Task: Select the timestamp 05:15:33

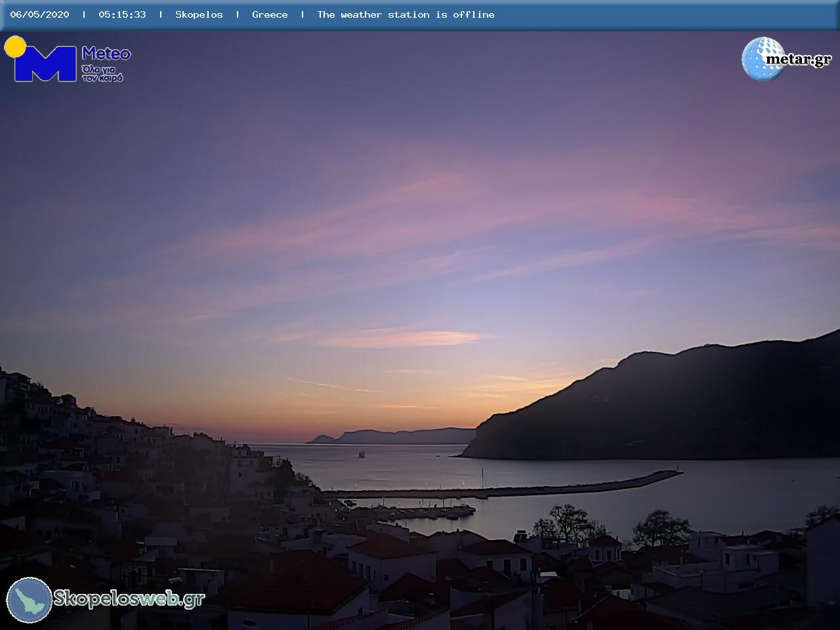Action: click(122, 14)
